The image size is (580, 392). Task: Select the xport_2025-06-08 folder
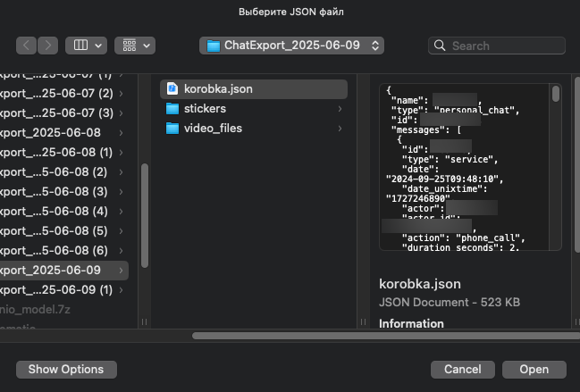pos(64,132)
